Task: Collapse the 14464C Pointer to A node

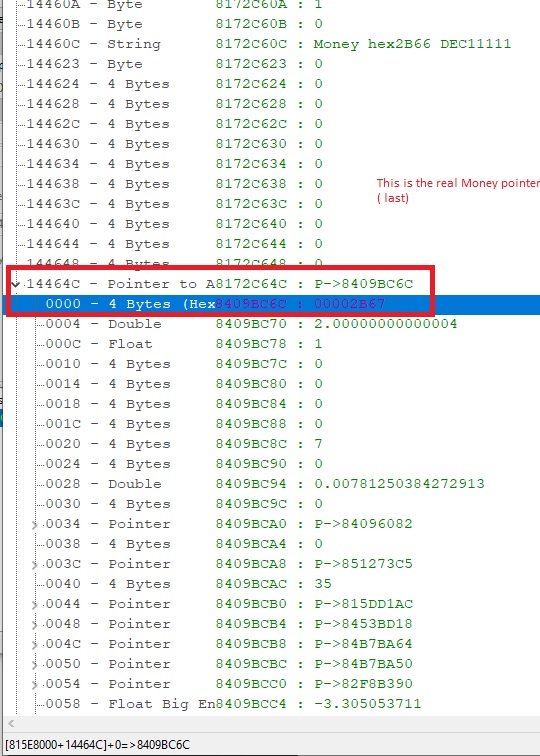Action: point(15,284)
